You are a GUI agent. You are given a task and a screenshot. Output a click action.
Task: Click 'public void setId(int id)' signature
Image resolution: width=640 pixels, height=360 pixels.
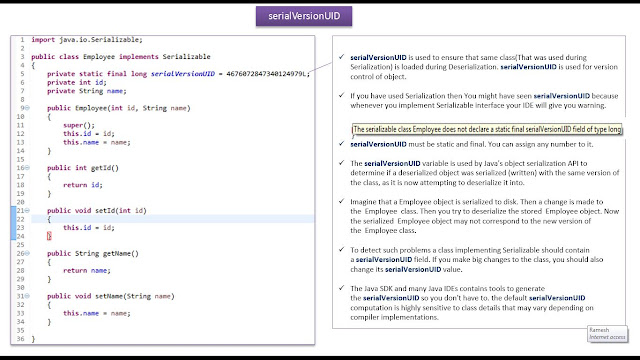[97, 211]
